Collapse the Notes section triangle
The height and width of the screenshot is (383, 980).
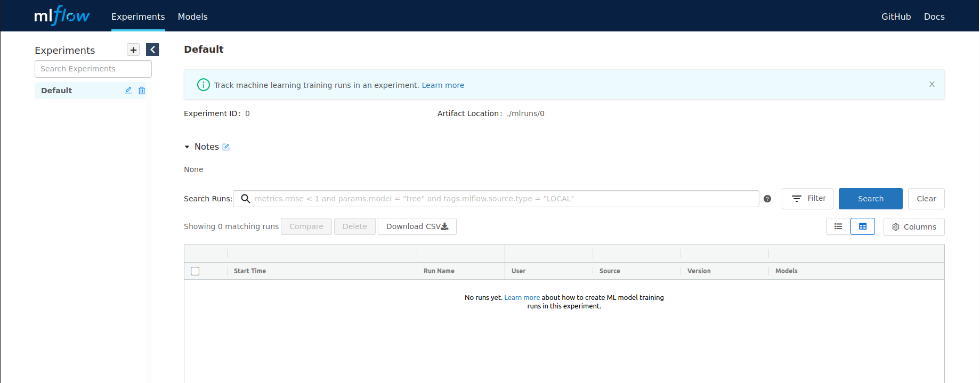187,147
